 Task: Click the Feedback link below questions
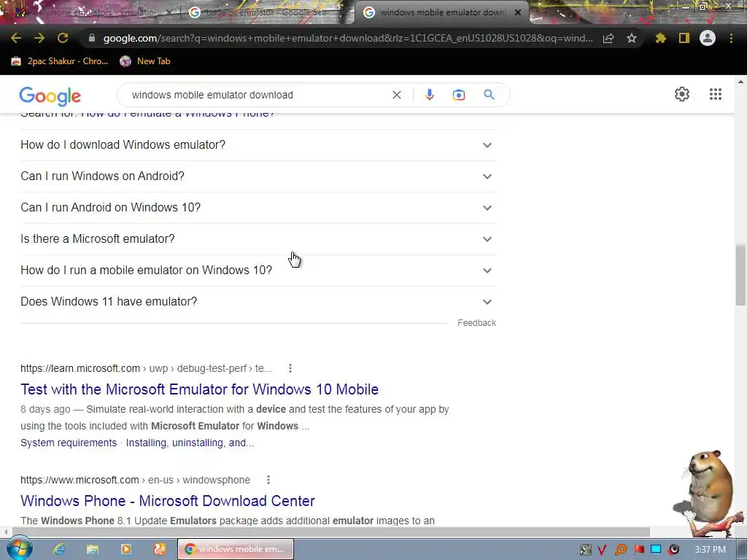(x=476, y=323)
